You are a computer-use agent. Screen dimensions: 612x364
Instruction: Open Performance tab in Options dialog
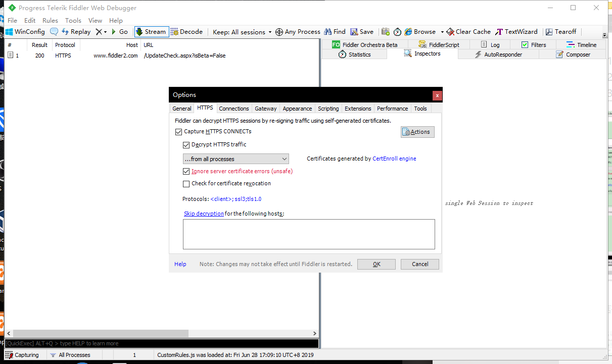(x=393, y=109)
